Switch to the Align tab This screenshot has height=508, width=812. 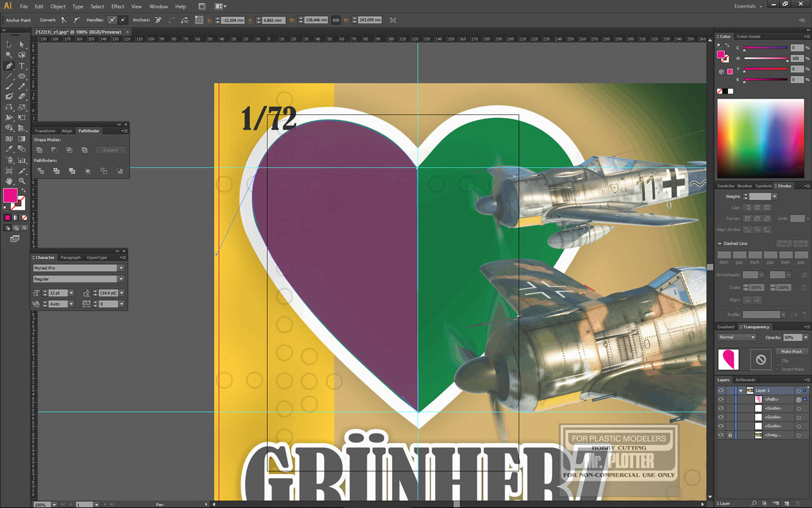point(67,131)
